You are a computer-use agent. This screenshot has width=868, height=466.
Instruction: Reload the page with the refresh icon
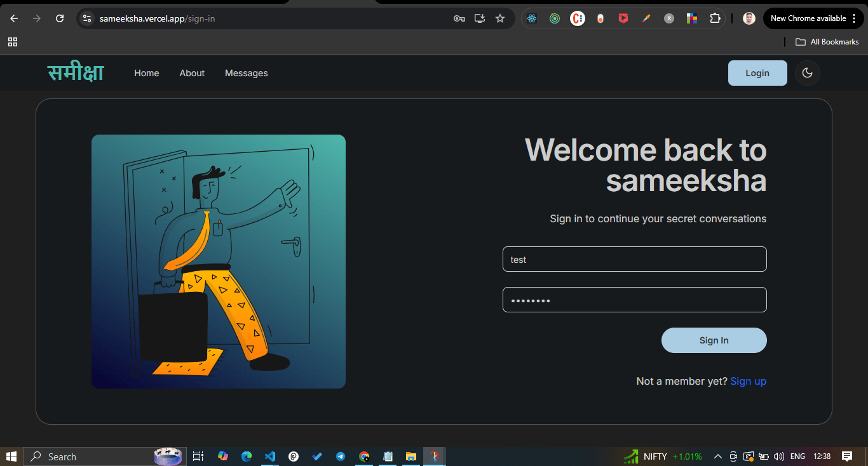(60, 18)
